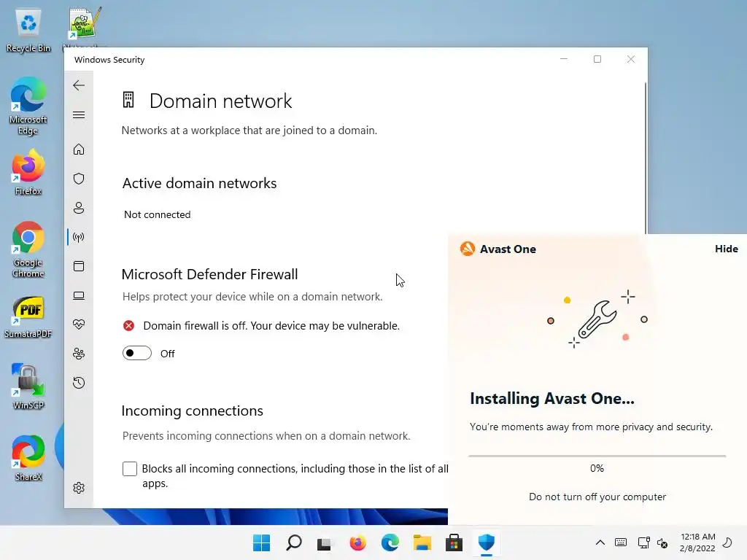Click the network status tray icon
Screen dimensions: 747x560
coord(643,542)
